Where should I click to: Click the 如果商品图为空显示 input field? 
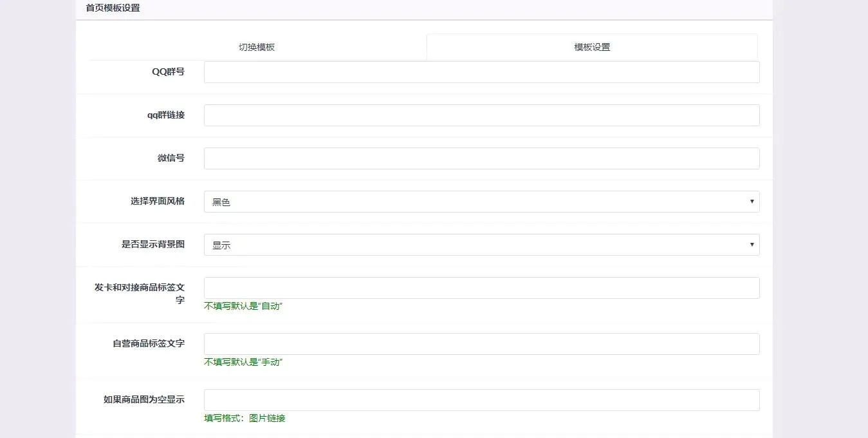click(x=481, y=400)
